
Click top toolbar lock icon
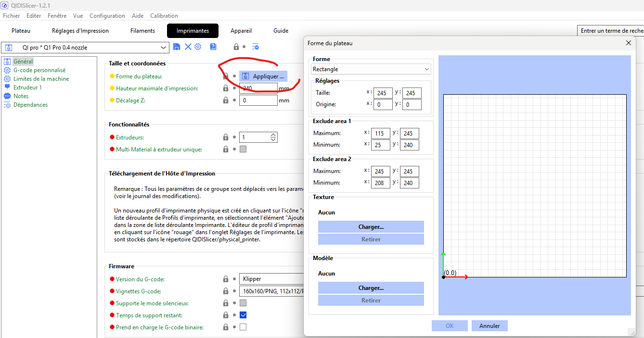[236, 47]
